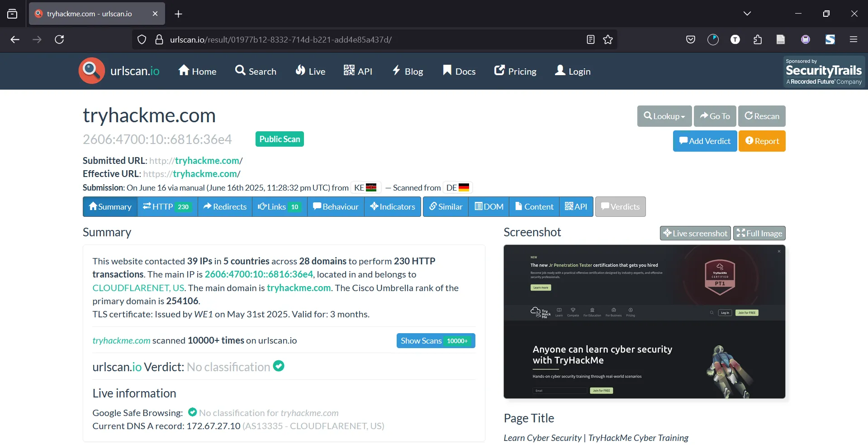
Task: Open the extensions puzzle piece icon
Action: pyautogui.click(x=758, y=39)
